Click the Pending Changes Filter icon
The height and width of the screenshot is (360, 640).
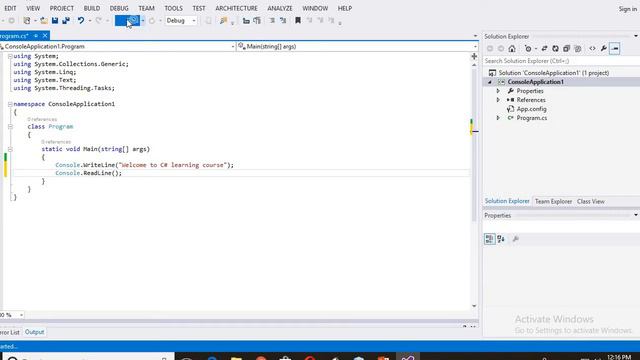pyautogui.click(x=528, y=49)
